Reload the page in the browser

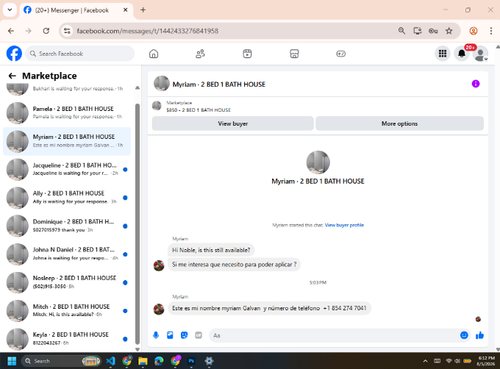point(46,31)
